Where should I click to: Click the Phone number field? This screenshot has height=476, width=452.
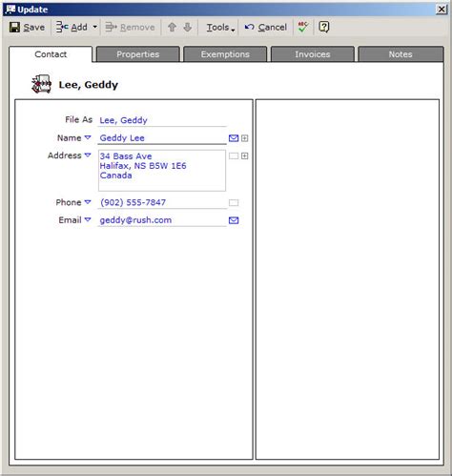162,202
